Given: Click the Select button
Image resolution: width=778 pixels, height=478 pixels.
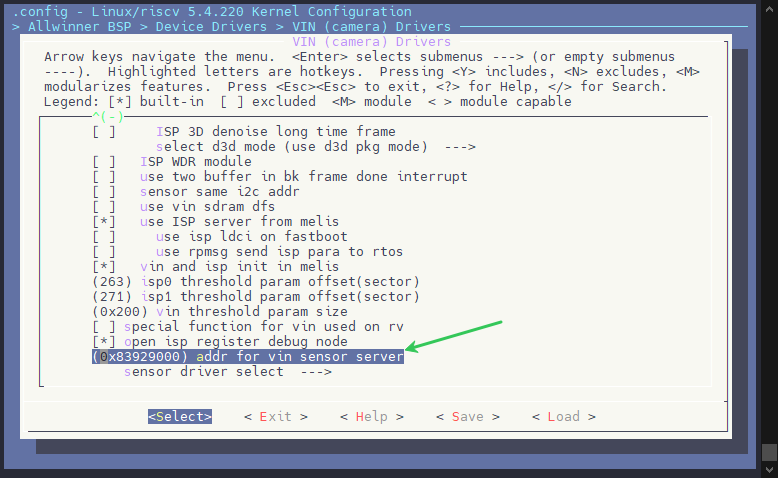Looking at the screenshot, I should pyautogui.click(x=180, y=416).
